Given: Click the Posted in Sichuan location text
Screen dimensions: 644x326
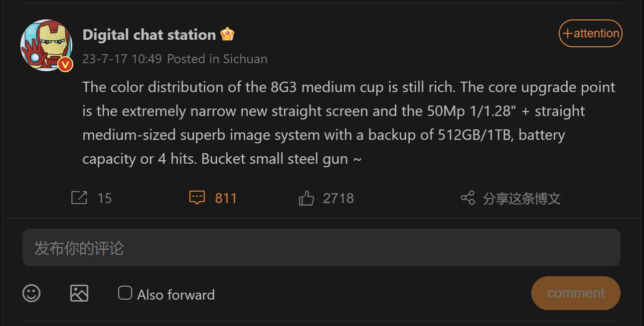Looking at the screenshot, I should [x=217, y=59].
